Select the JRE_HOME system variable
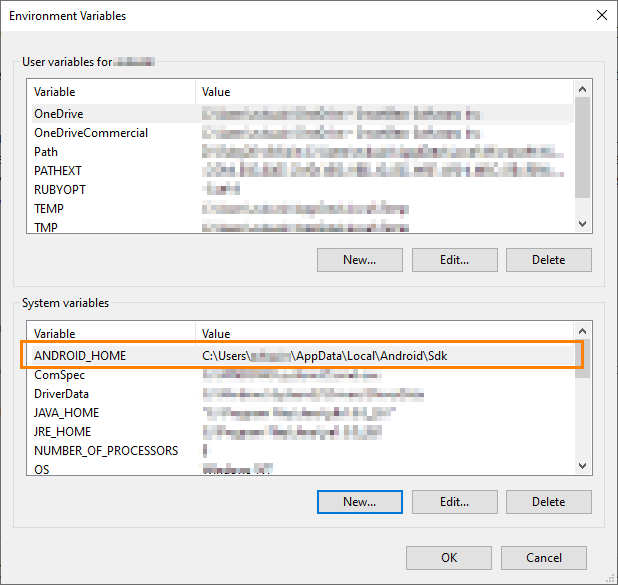Image resolution: width=618 pixels, height=585 pixels. tap(302, 432)
